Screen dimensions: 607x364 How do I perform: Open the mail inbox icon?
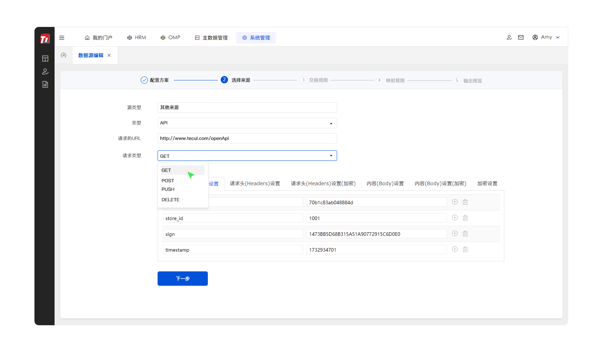tap(521, 37)
